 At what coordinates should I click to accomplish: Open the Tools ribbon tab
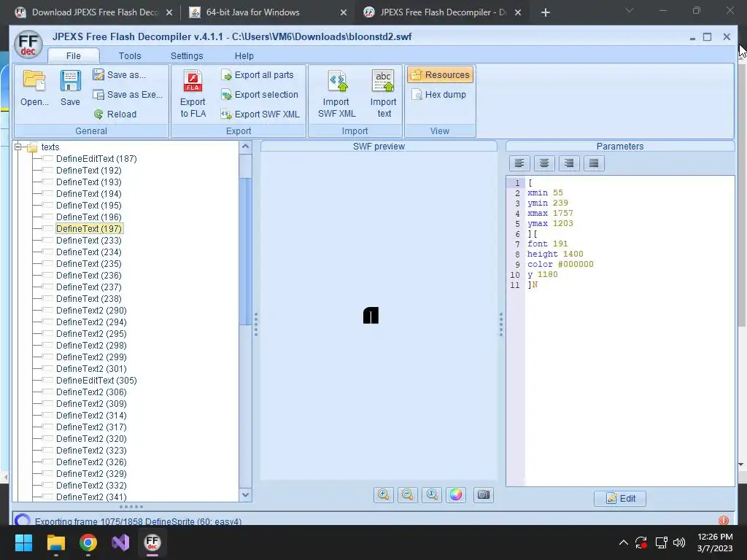pos(130,55)
